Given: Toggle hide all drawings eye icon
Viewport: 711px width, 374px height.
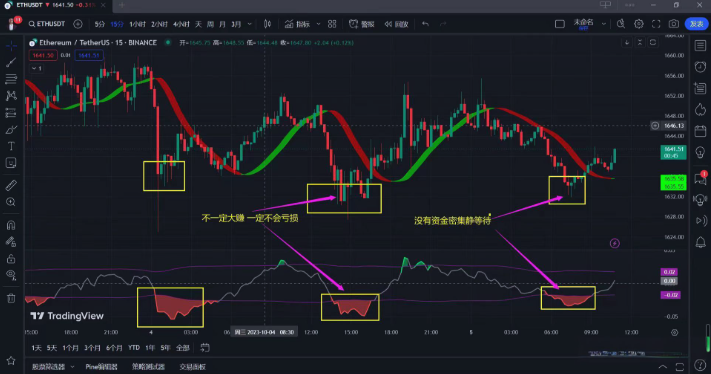Looking at the screenshot, I should pyautogui.click(x=11, y=275).
